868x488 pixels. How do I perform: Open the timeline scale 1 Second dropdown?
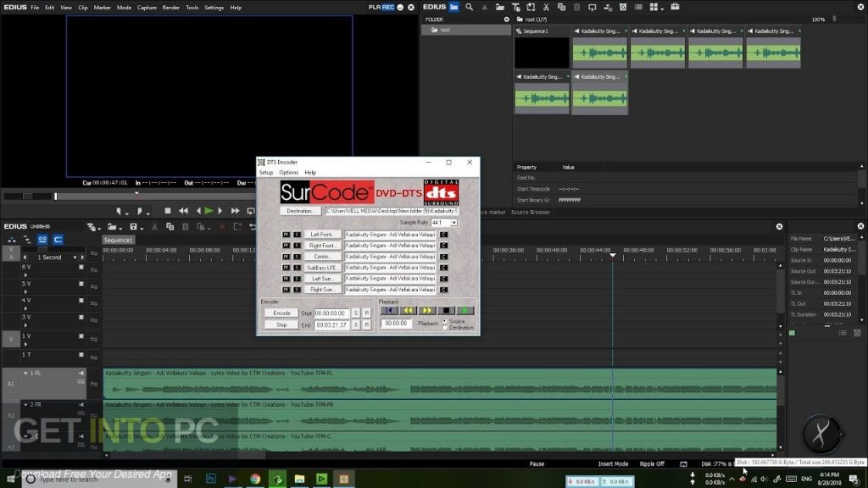coord(75,258)
